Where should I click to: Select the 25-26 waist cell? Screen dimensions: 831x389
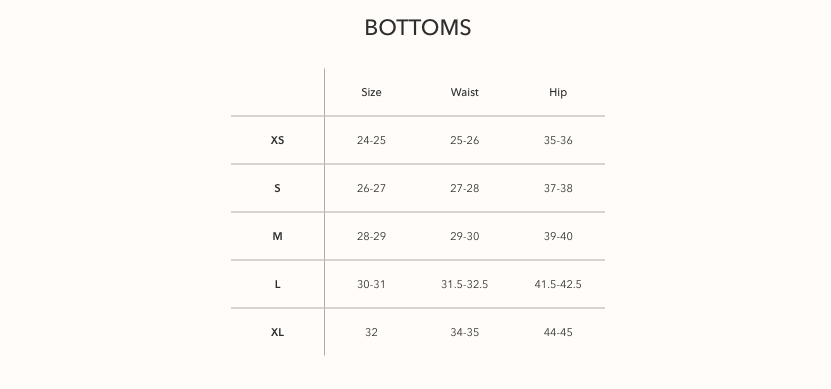(464, 140)
